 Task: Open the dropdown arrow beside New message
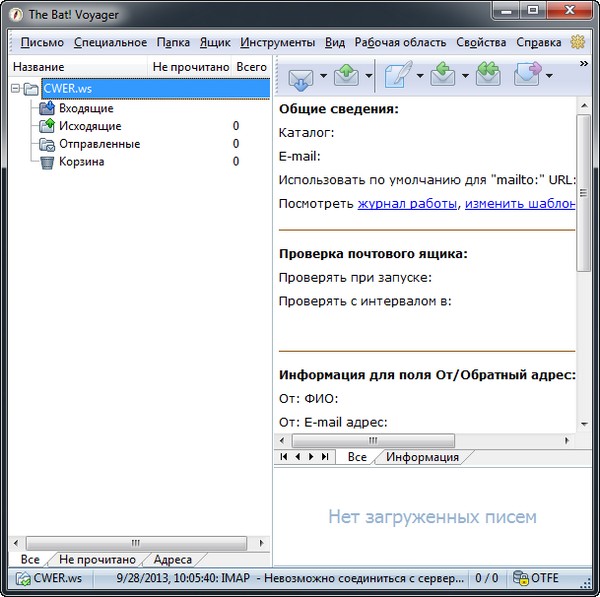pyautogui.click(x=420, y=75)
